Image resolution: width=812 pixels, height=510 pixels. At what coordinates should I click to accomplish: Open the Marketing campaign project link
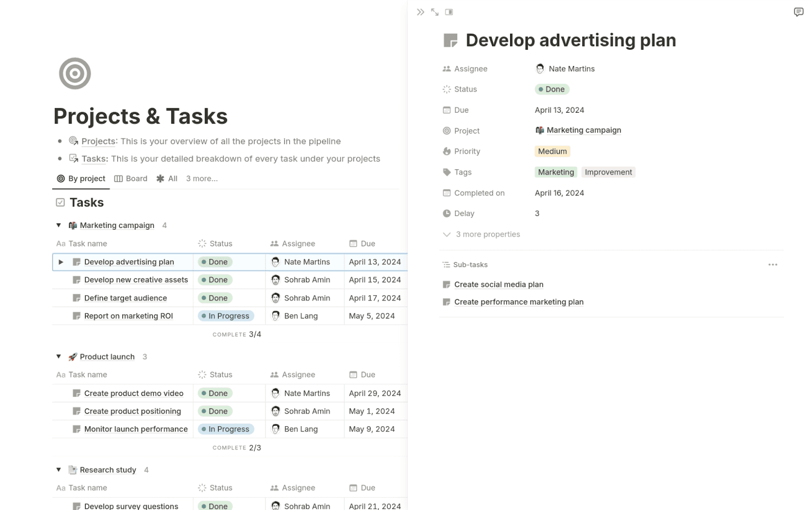584,130
